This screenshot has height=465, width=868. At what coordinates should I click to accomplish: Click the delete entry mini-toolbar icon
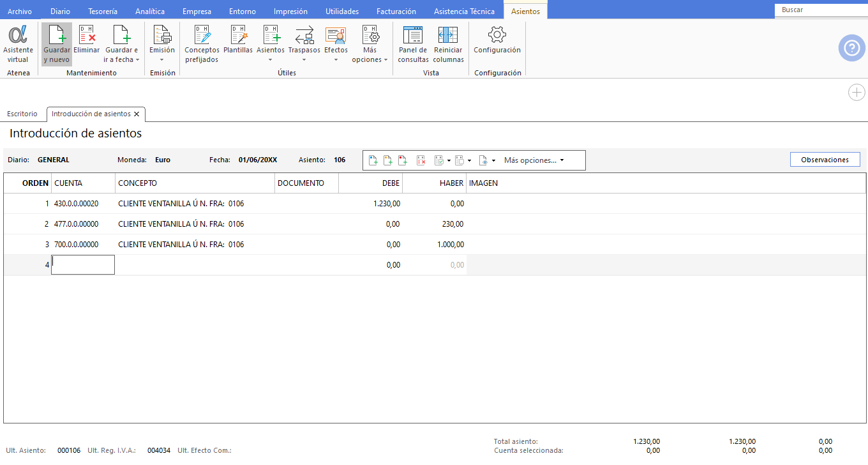[421, 160]
